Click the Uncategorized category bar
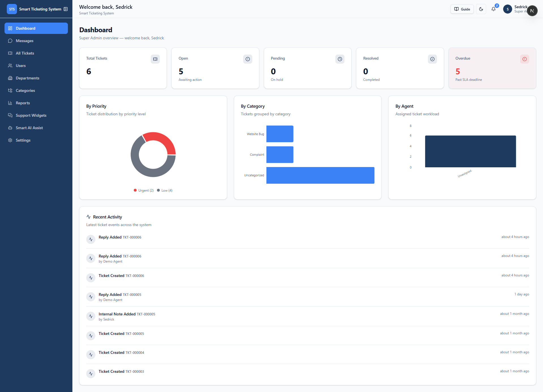 (320, 175)
